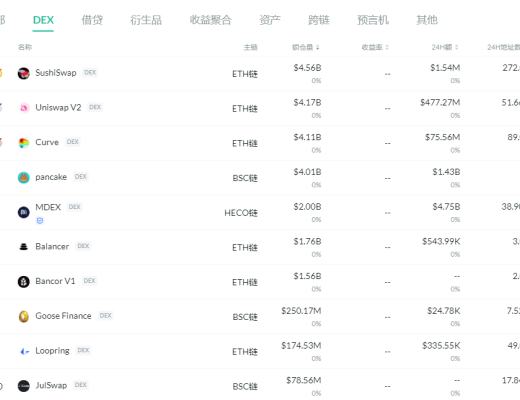Click the DEX tag beside Curve
520x400 pixels.
click(x=73, y=142)
